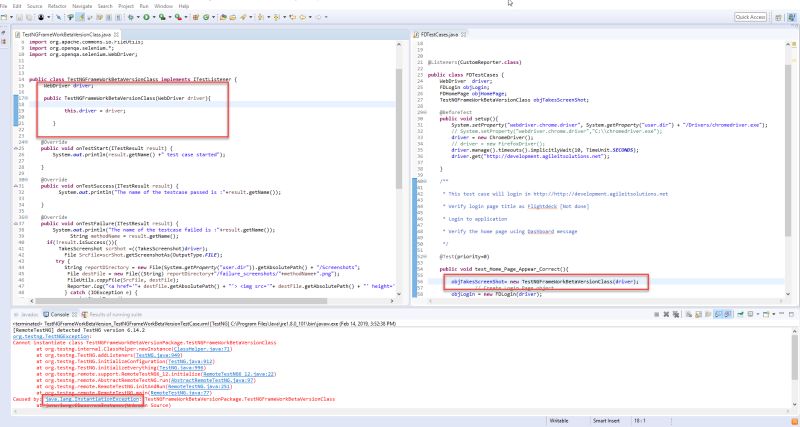Viewport: 800px width, 427px height.
Task: Toggle Show Console When Standard Error Changes
Action: tap(728, 314)
